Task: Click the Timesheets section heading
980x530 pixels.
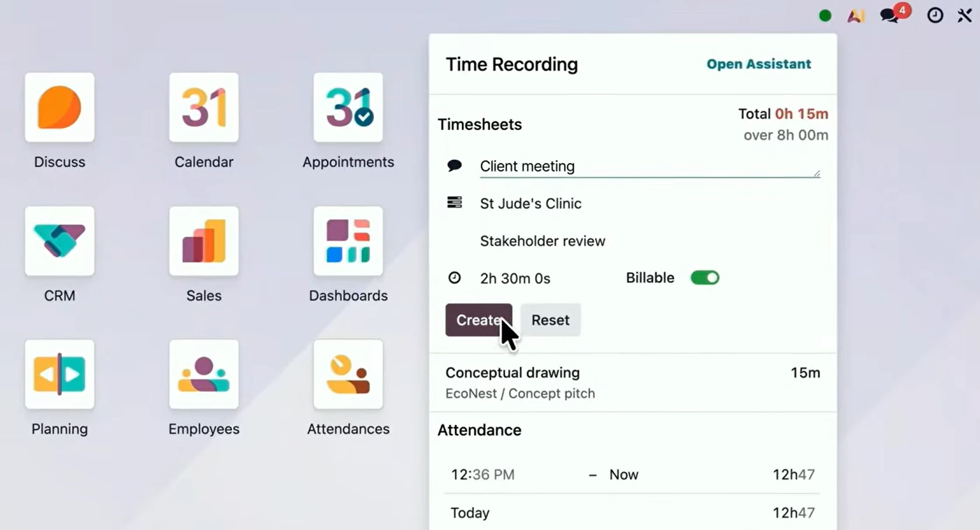Action: pyautogui.click(x=480, y=124)
